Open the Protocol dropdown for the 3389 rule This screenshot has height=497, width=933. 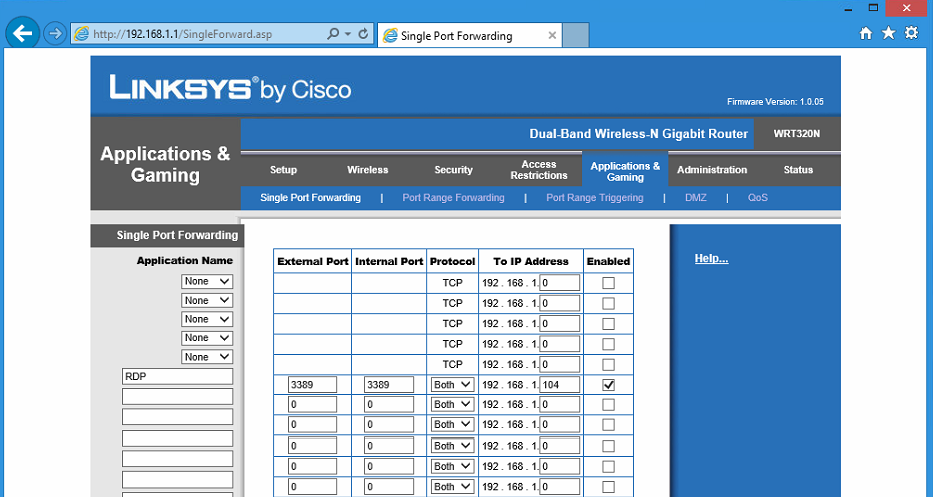pyautogui.click(x=452, y=385)
